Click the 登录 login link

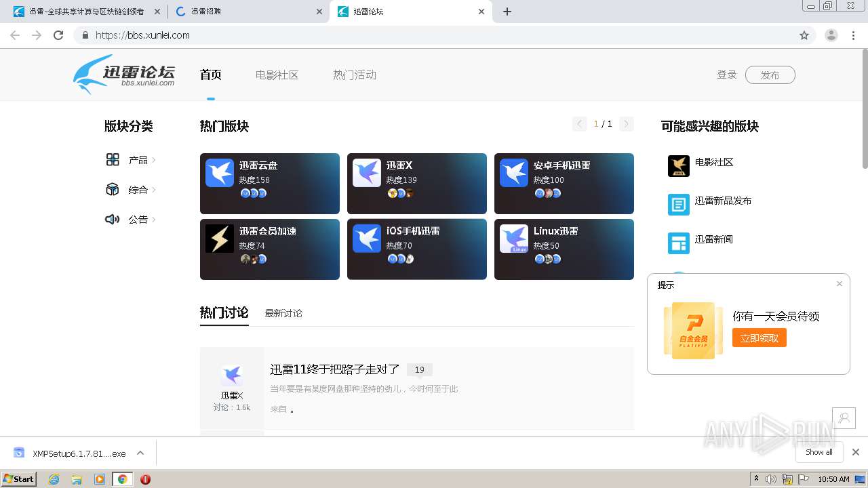tap(727, 75)
